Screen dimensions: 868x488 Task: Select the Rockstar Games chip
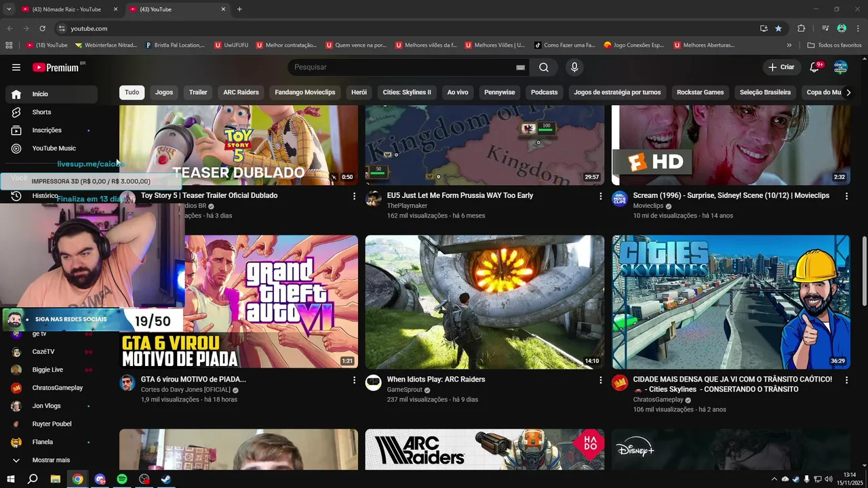tap(701, 92)
